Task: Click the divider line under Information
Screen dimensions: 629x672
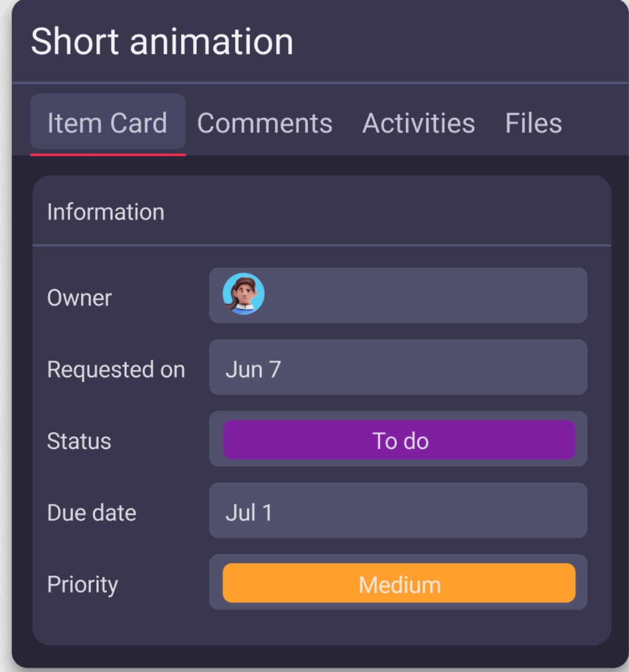Action: point(322,245)
